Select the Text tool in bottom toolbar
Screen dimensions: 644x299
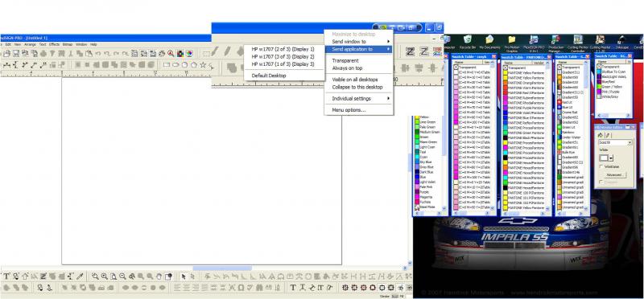[6, 276]
